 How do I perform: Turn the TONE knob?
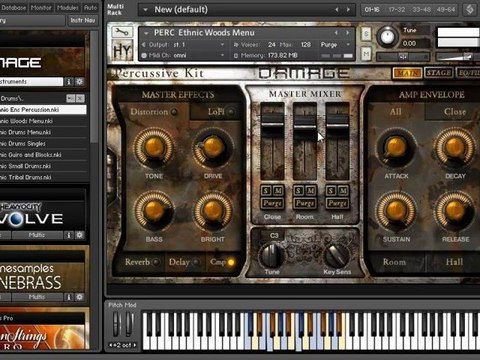pyautogui.click(x=154, y=148)
